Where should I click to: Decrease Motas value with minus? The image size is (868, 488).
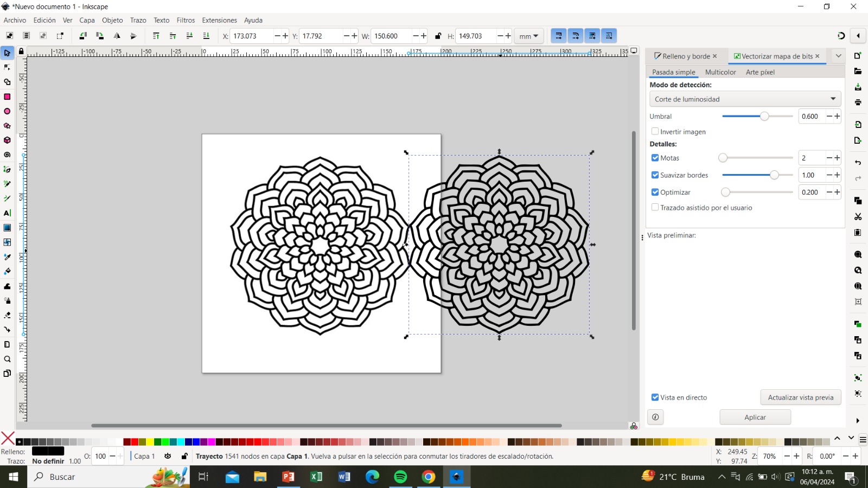[x=829, y=158]
